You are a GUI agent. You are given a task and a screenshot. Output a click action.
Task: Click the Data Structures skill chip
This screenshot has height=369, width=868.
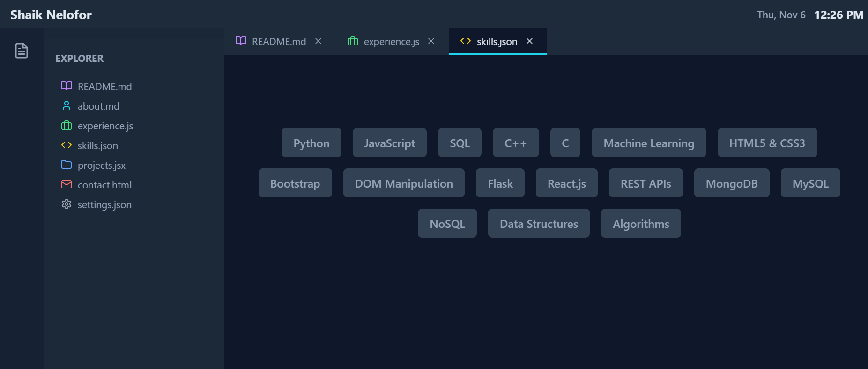coord(539,223)
